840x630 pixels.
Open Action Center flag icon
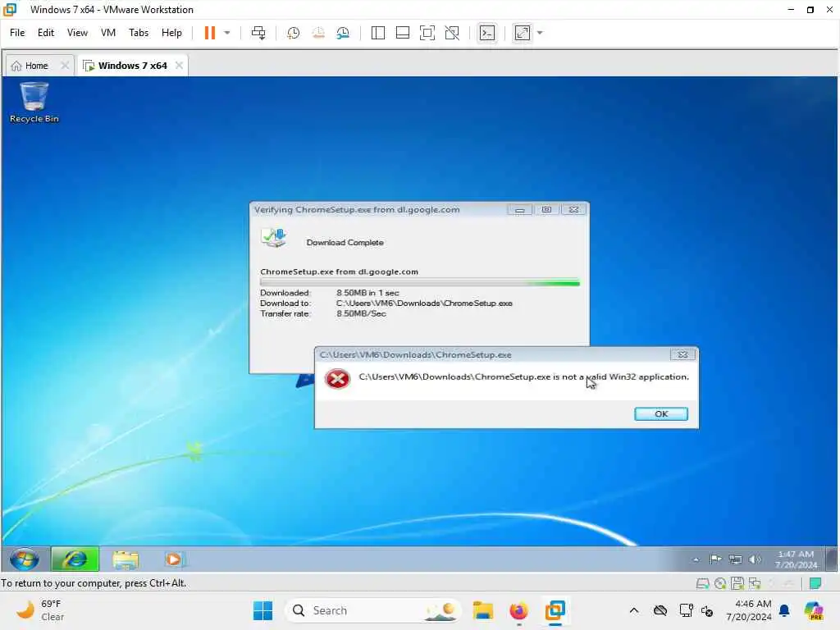click(715, 559)
